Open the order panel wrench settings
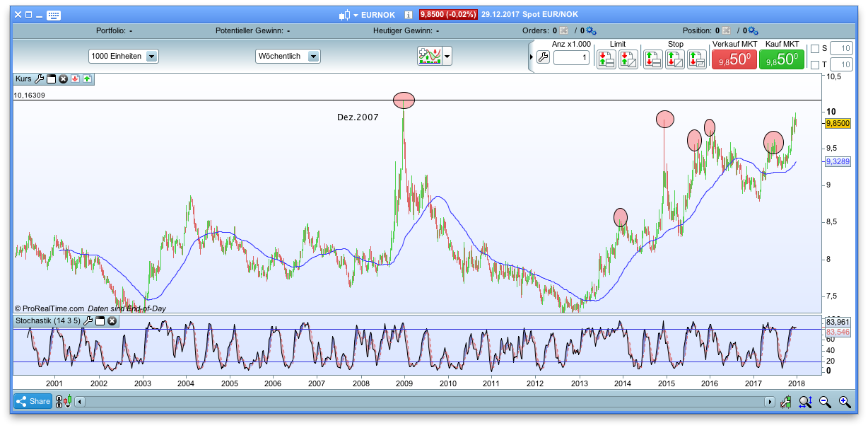Viewport: 868px width, 428px height. click(x=543, y=57)
